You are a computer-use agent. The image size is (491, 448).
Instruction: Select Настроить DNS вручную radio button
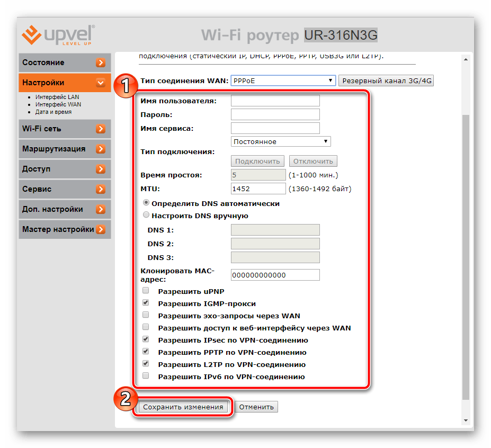coord(146,215)
